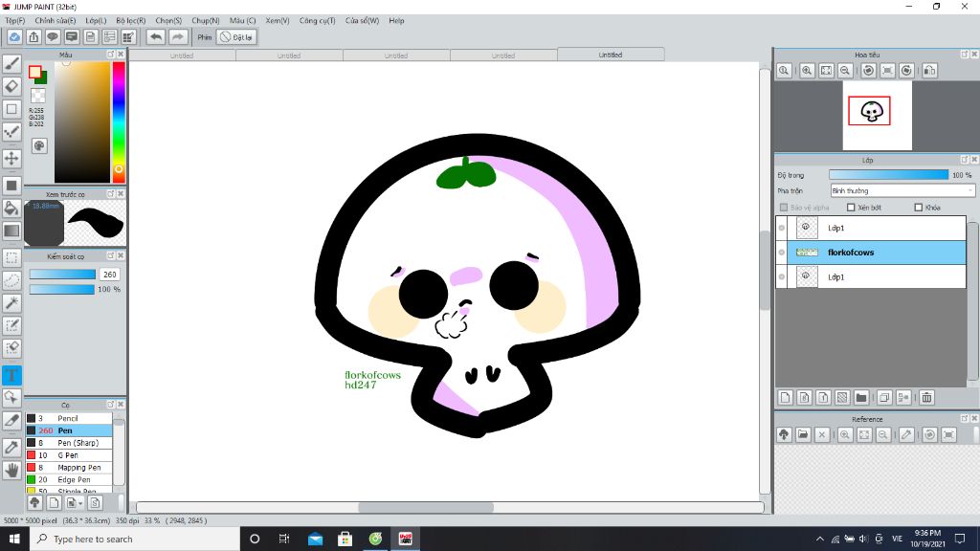980x551 pixels.
Task: Open the Windows system tray overflow chevron
Action: (820, 539)
